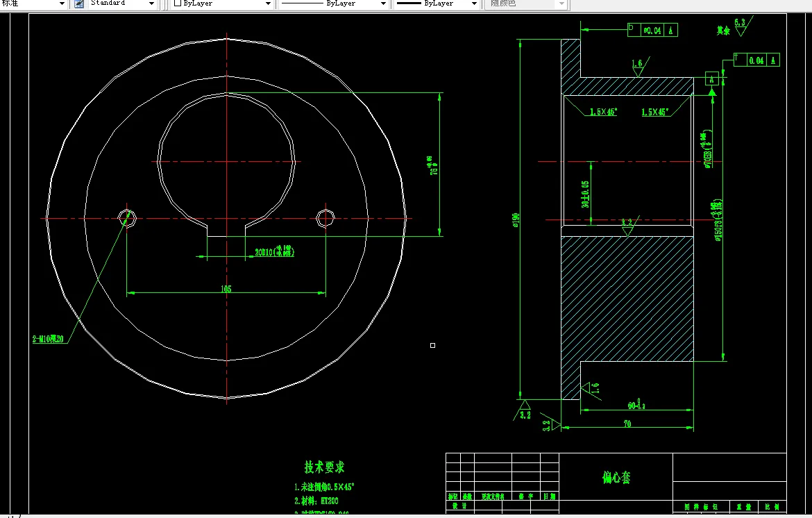Open the dimension style manager icon
Screen dimensions: 812x518
click(79, 3)
